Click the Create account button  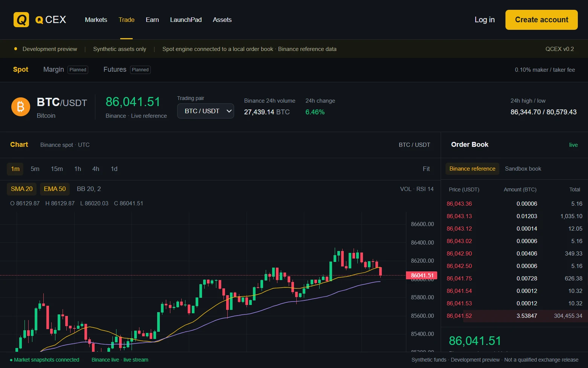(542, 20)
